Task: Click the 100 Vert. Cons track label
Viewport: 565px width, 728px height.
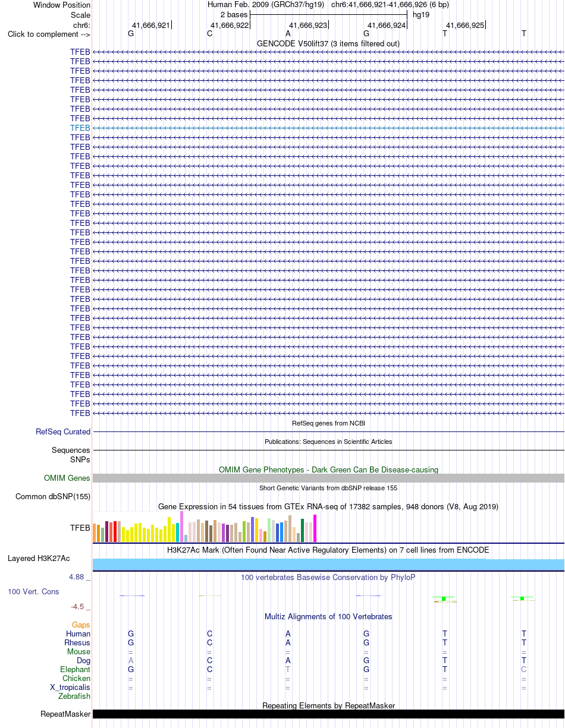Action: pyautogui.click(x=34, y=592)
